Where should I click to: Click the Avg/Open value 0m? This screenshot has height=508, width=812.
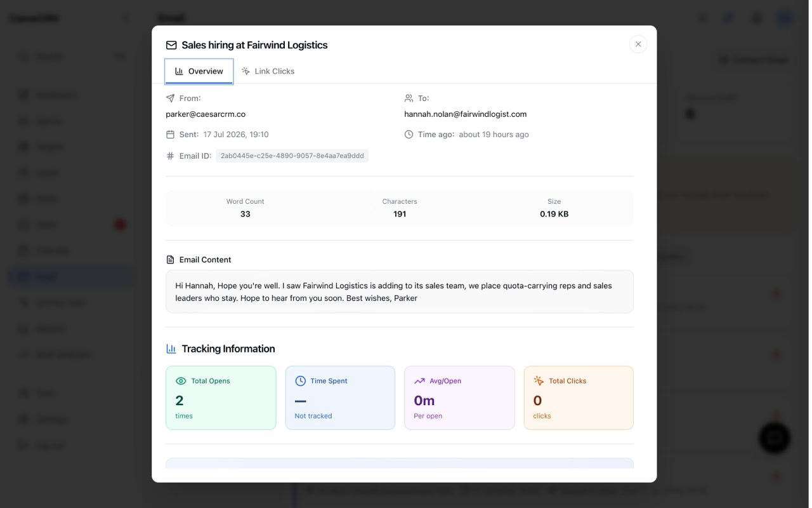coord(424,401)
